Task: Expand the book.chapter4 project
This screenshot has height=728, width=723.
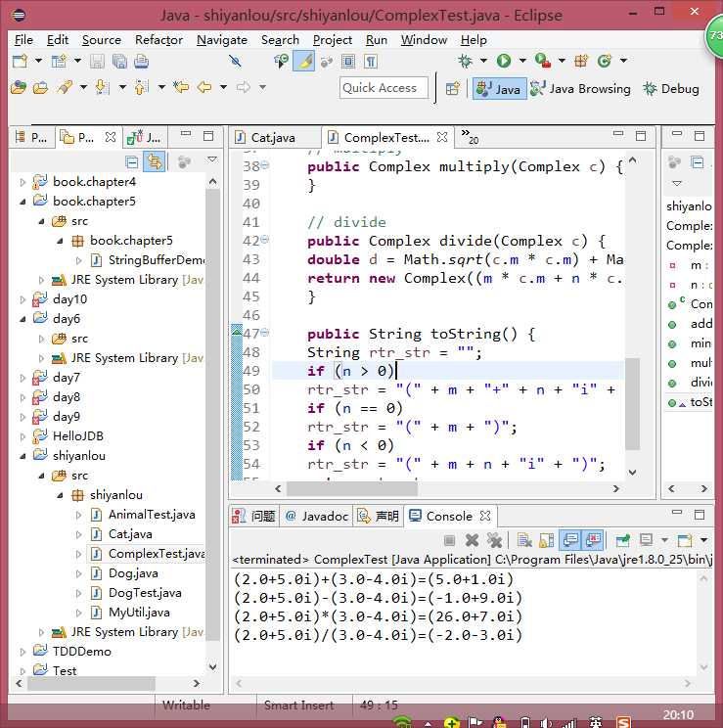Action: click(x=23, y=182)
